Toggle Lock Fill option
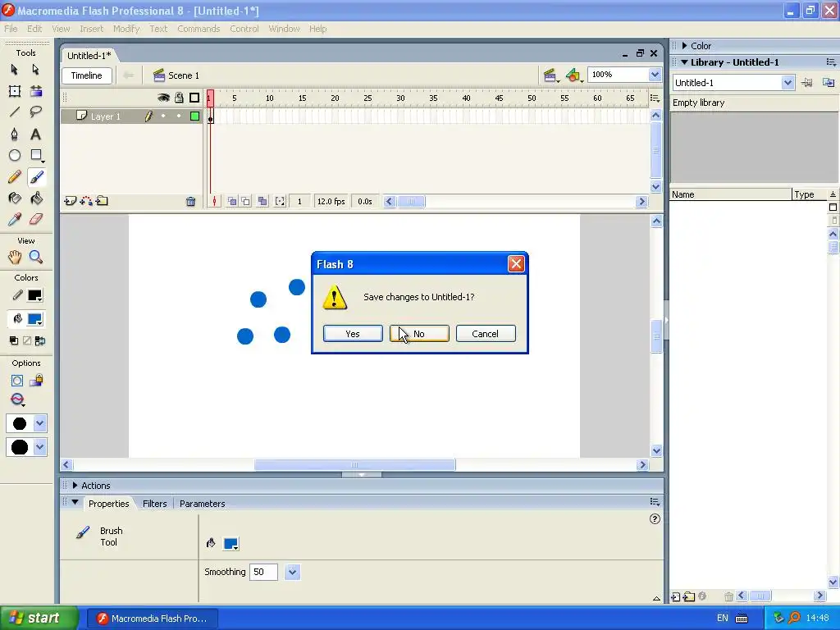Screen dimensions: 840x630 (x=36, y=381)
